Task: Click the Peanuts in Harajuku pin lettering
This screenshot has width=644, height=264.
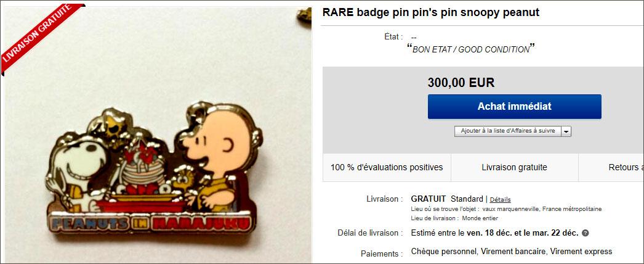Action: (150, 224)
